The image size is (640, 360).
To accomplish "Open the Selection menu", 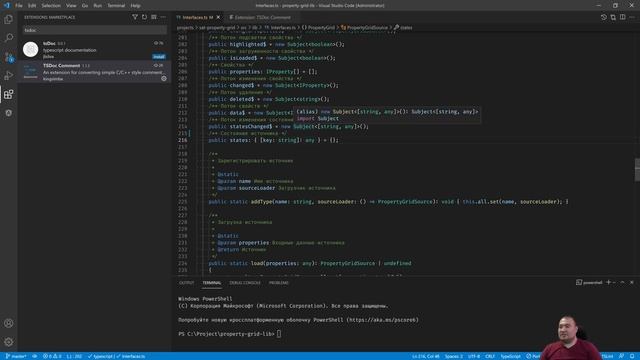I will tap(51, 6).
